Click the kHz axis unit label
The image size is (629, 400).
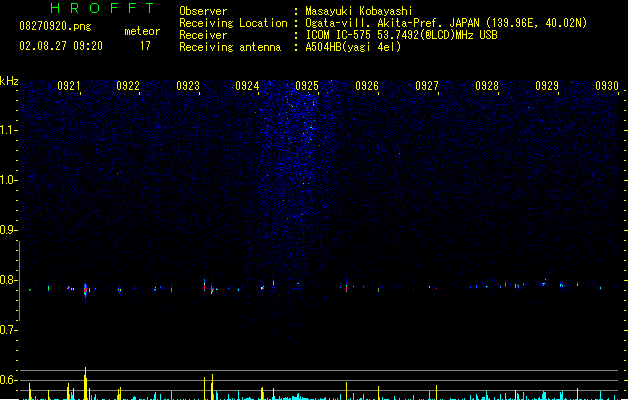pyautogui.click(x=9, y=81)
